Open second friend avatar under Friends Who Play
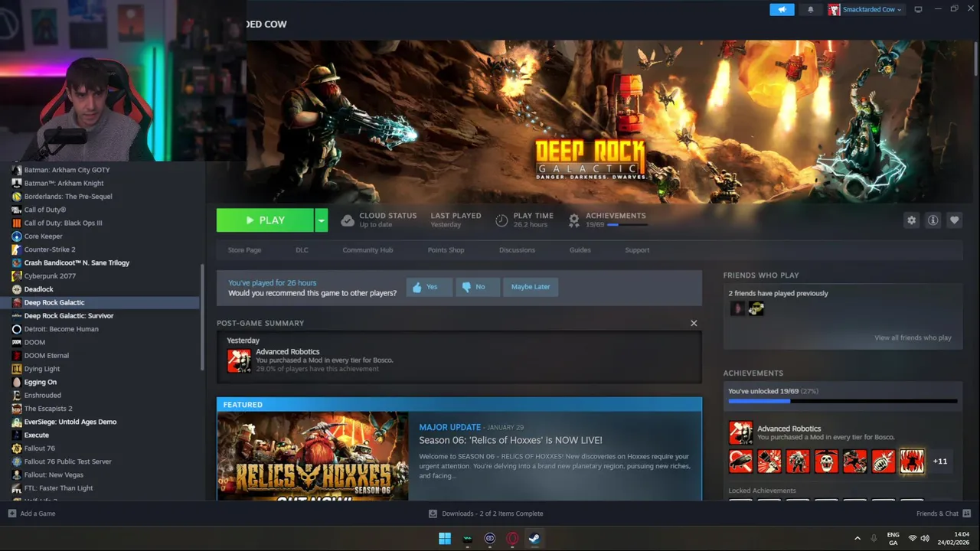This screenshot has width=980, height=551. point(756,308)
